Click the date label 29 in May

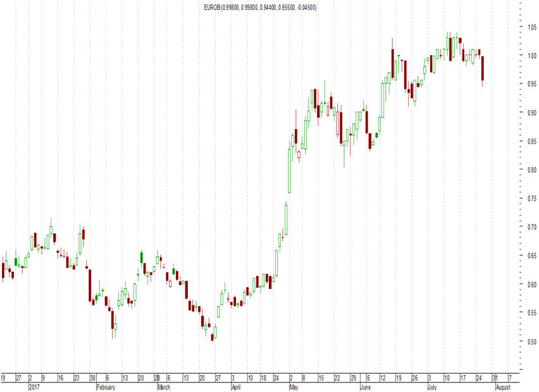pos(354,378)
